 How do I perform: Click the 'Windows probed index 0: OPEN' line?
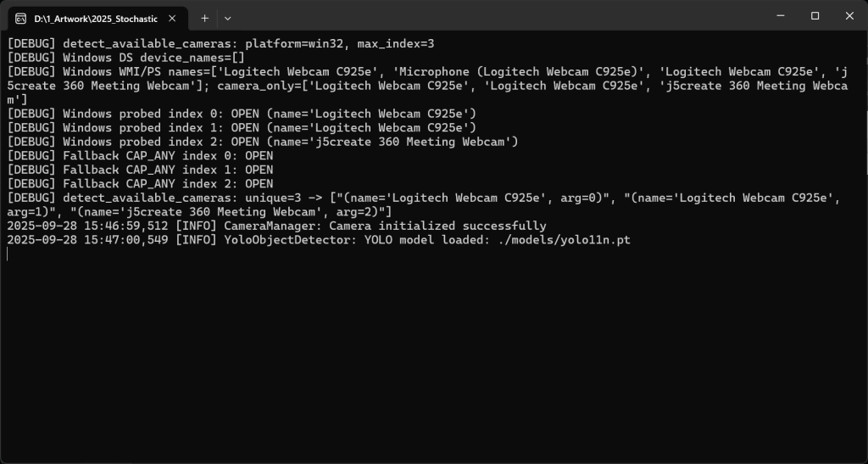[161, 114]
